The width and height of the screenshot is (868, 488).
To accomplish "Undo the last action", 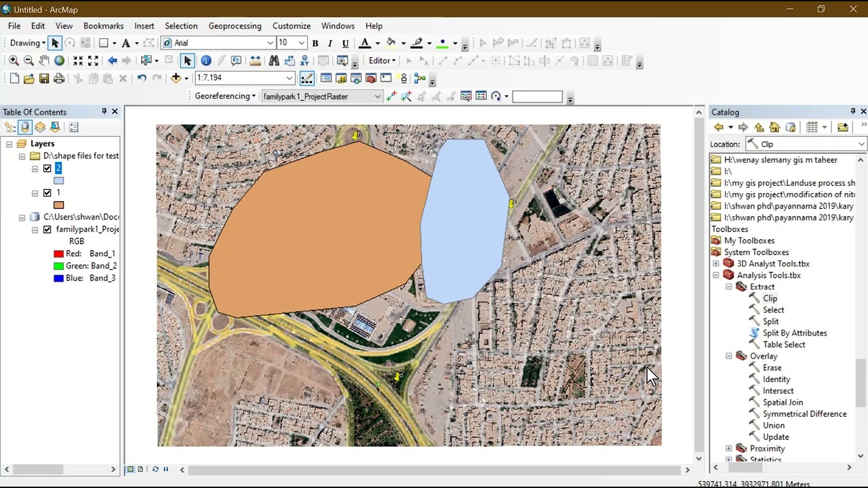I will click(142, 79).
